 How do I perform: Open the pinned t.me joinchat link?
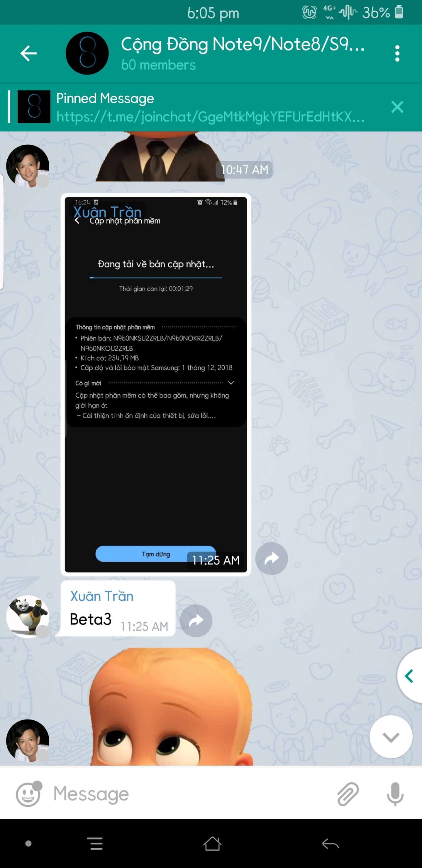210,116
